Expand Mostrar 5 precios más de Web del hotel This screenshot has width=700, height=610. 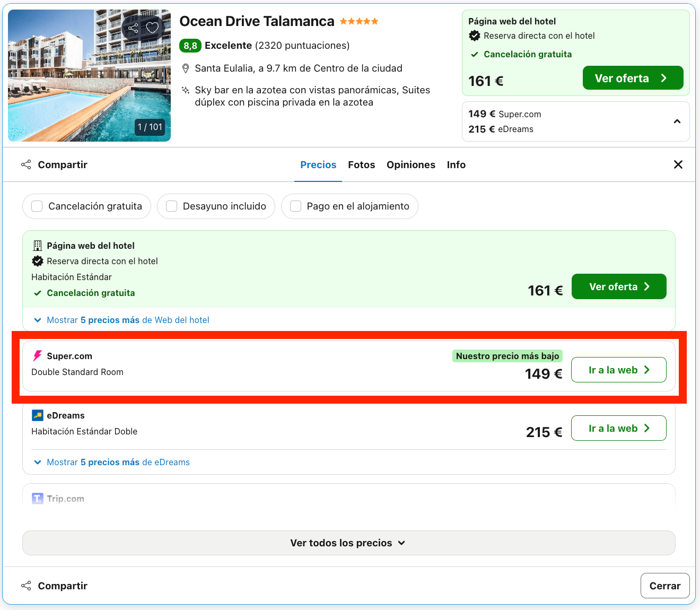(121, 320)
